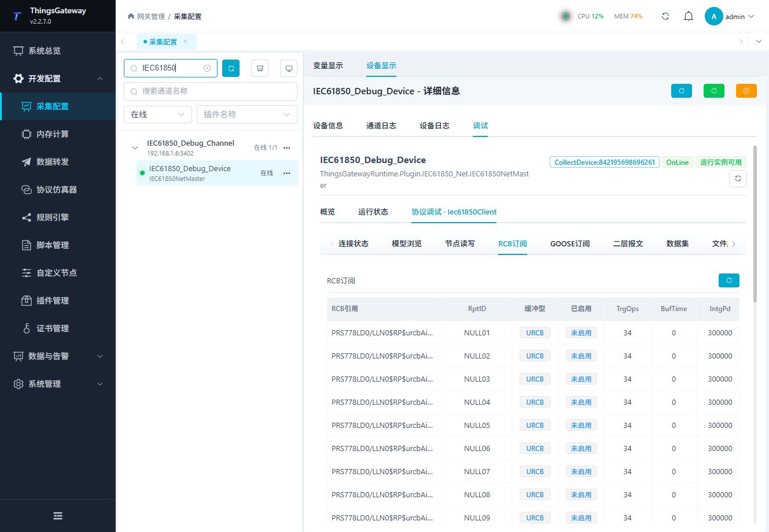Image resolution: width=769 pixels, height=532 pixels.
Task: Open more options for IEC61850_Debug_Device
Action: [286, 173]
